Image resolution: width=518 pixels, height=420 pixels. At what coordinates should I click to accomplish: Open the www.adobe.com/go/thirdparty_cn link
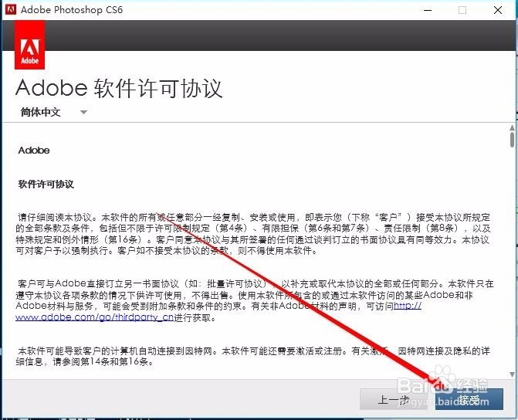coord(94,317)
